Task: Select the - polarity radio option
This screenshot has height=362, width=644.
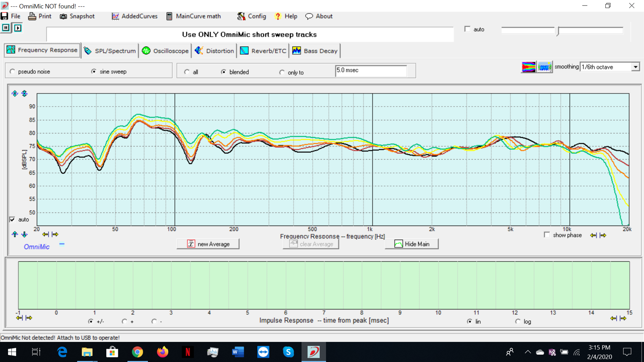Action: click(x=154, y=321)
